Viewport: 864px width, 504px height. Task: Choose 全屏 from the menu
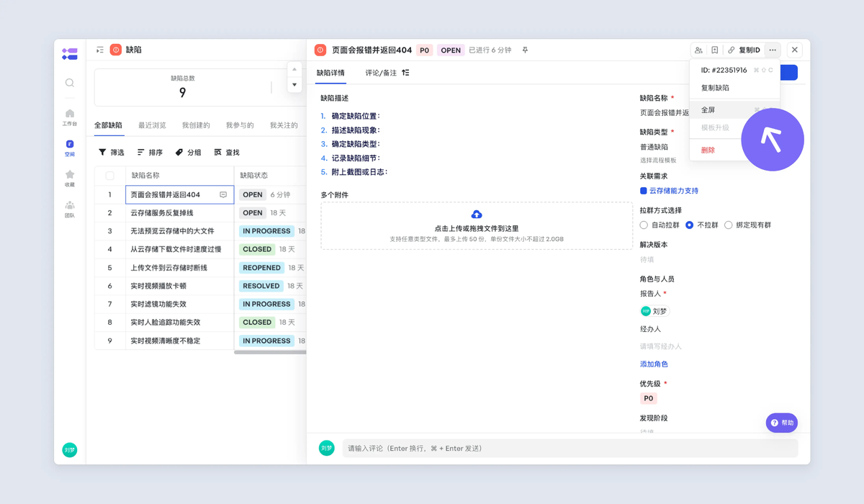click(735, 110)
